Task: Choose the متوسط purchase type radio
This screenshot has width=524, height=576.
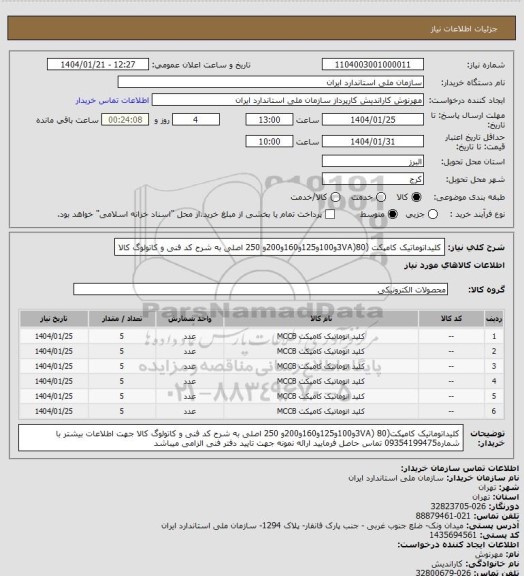Action: (x=393, y=214)
